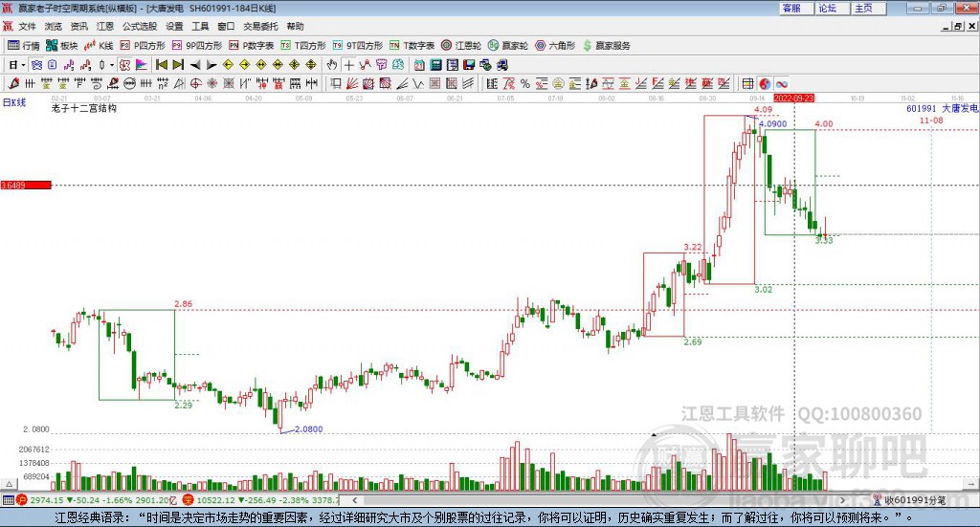Click the 日K线 label

click(14, 102)
